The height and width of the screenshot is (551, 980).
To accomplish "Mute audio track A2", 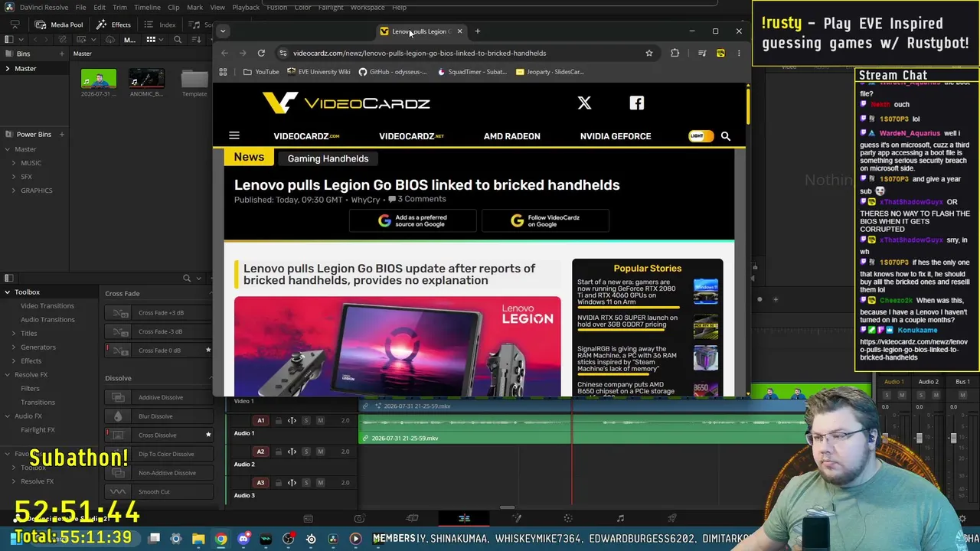I will coord(320,452).
